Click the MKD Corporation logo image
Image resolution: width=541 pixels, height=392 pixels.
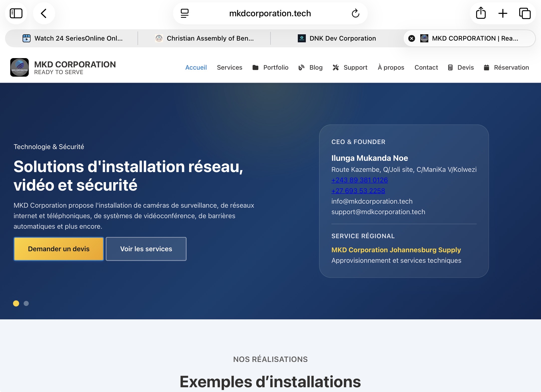(20, 67)
